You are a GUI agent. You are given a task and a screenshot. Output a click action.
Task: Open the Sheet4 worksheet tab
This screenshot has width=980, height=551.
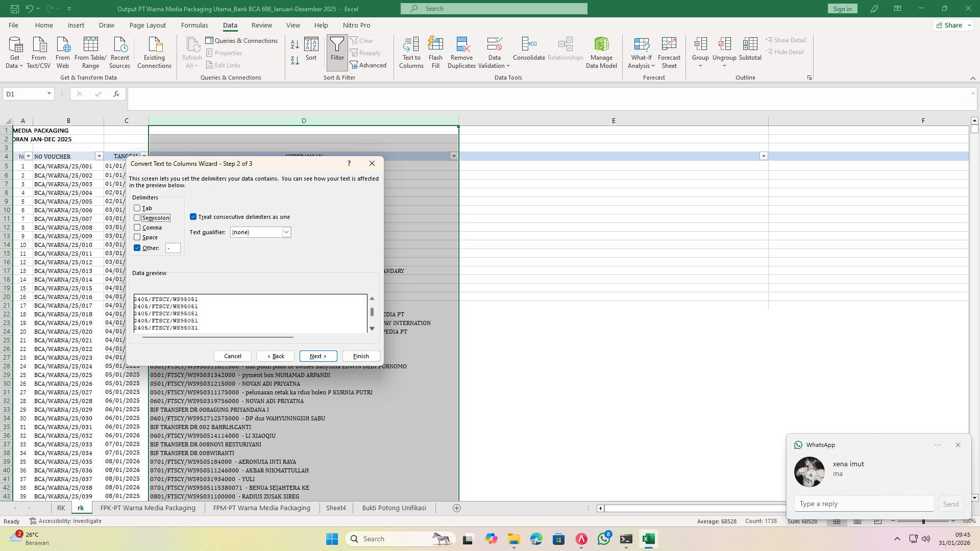click(336, 508)
